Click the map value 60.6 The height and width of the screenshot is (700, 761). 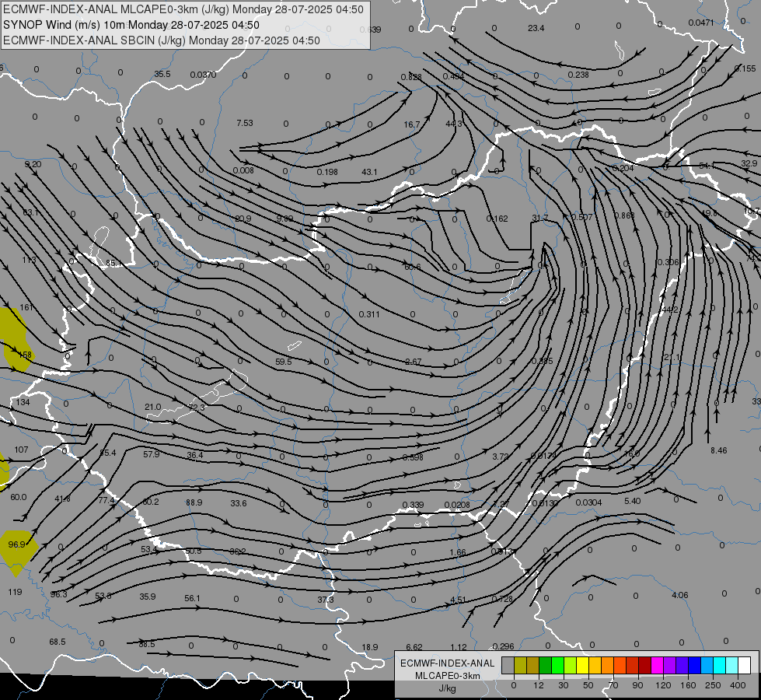click(413, 268)
